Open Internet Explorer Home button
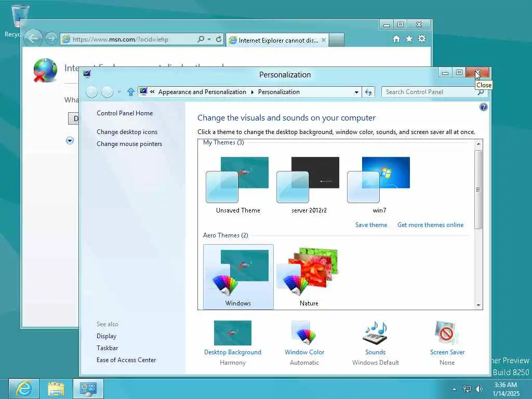This screenshot has height=399, width=532. tap(396, 38)
